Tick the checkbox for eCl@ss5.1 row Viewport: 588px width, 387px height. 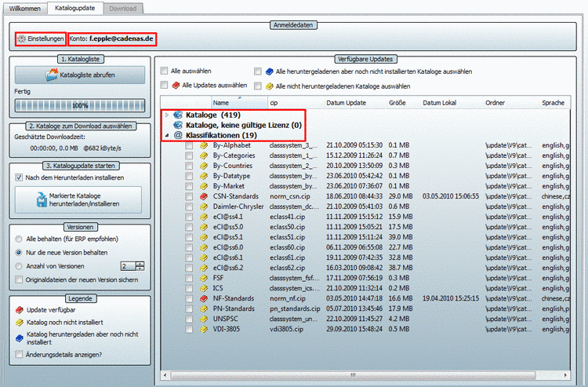click(189, 237)
